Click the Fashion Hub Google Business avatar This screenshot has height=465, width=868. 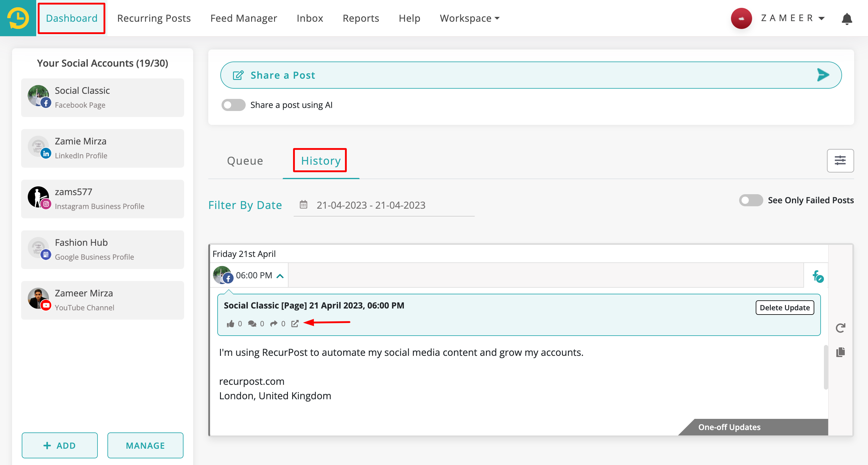tap(39, 248)
